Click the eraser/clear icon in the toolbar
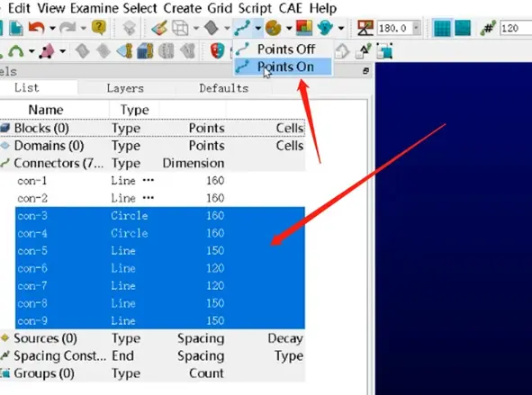 [x=159, y=28]
